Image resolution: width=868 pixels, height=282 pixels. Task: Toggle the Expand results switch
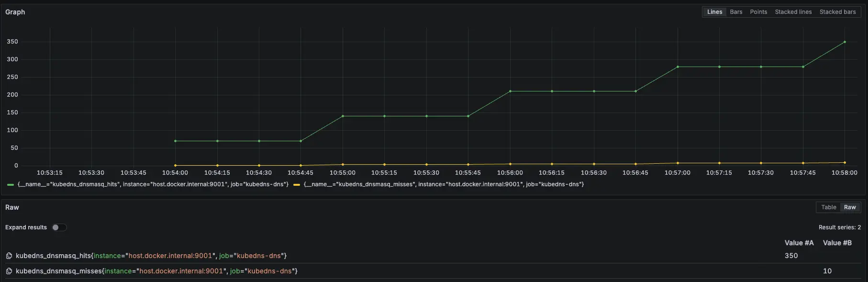point(59,227)
